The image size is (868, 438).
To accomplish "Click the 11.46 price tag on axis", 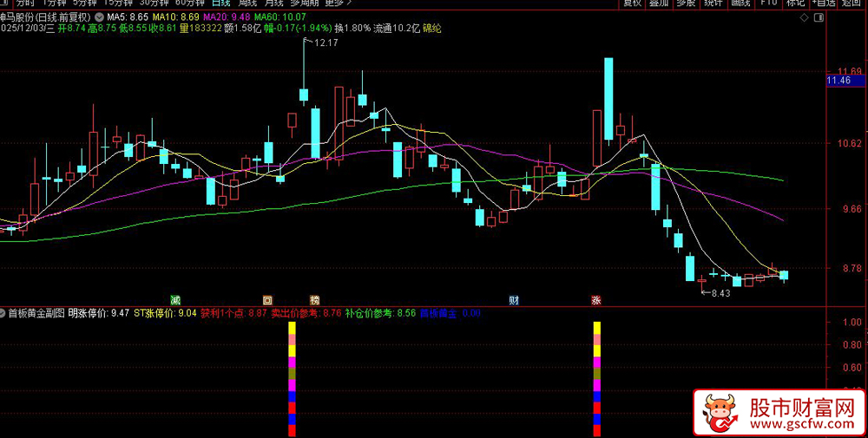I will click(845, 81).
